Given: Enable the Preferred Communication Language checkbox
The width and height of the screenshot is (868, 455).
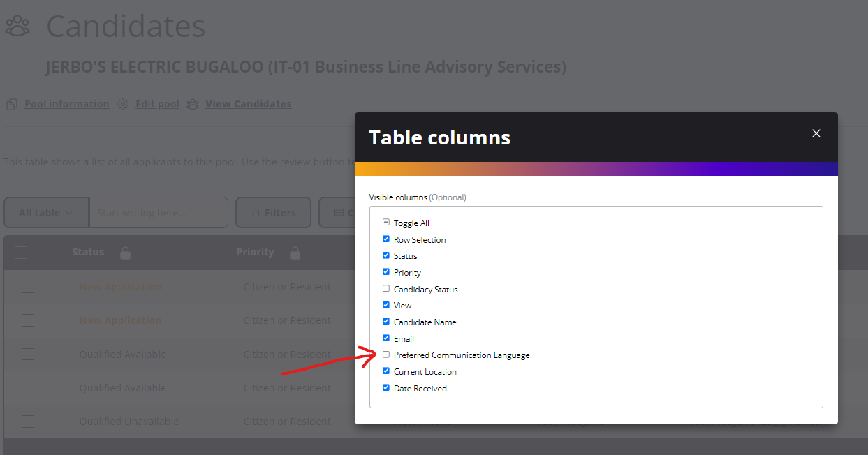Looking at the screenshot, I should coord(385,355).
